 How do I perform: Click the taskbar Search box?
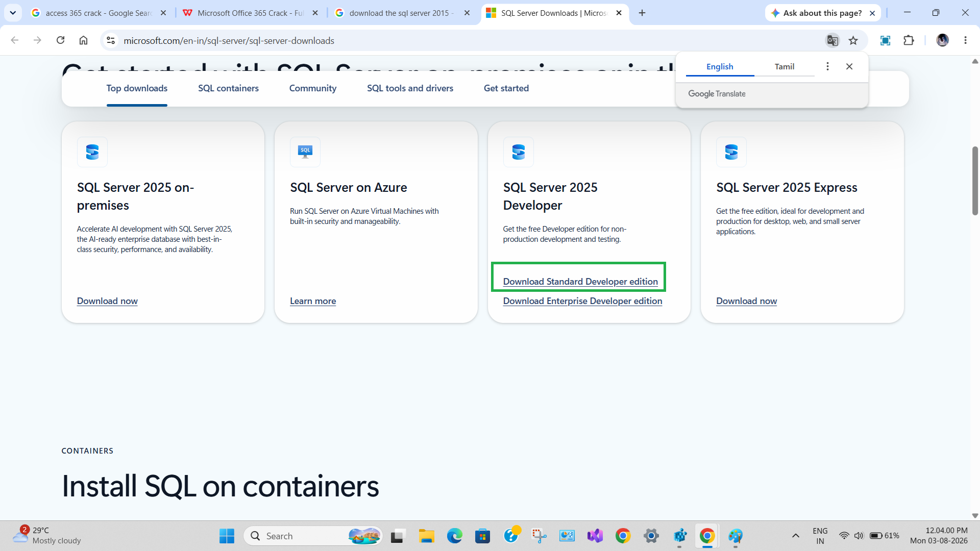pos(313,536)
